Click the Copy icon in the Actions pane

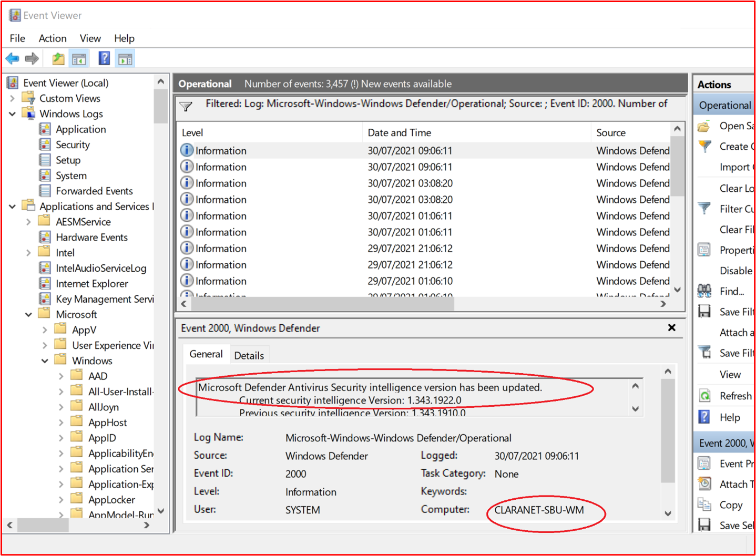click(704, 504)
